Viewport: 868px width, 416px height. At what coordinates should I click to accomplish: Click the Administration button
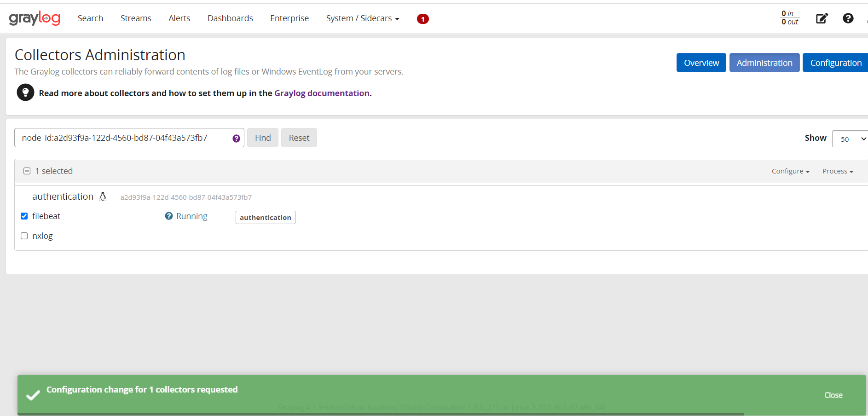pyautogui.click(x=764, y=63)
